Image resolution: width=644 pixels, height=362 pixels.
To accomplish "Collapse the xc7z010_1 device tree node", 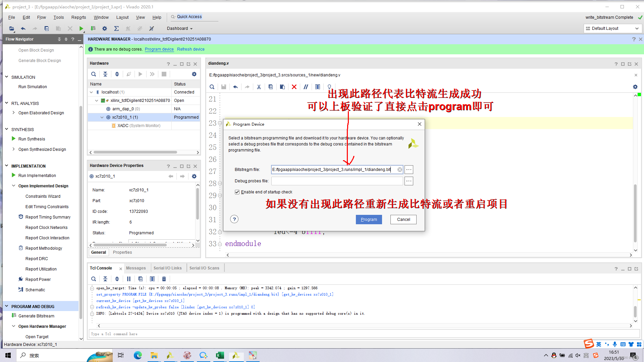I will click(102, 117).
